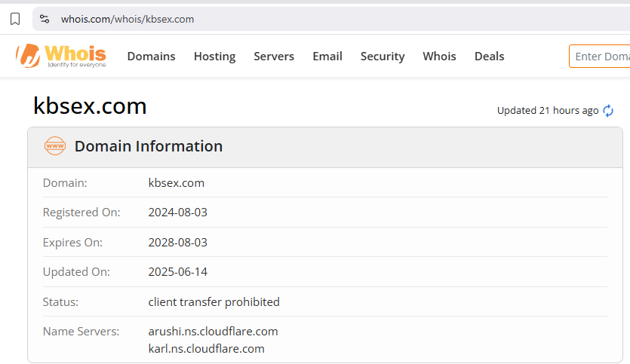
Task: Click the 'Updated On:' label
Action: (x=76, y=272)
